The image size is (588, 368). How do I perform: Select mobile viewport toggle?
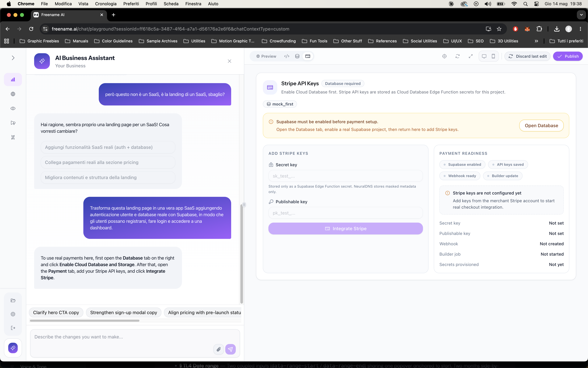(x=493, y=56)
